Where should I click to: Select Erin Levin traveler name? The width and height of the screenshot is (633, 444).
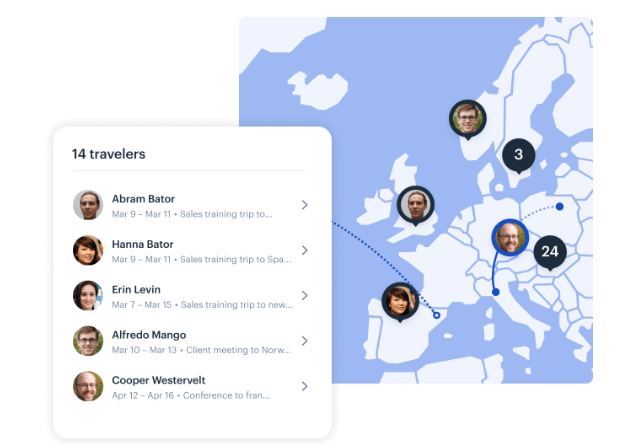point(136,290)
